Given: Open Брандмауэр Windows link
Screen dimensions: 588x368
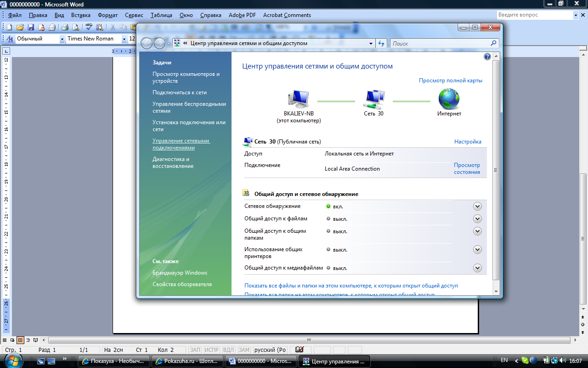Looking at the screenshot, I should click(x=180, y=273).
